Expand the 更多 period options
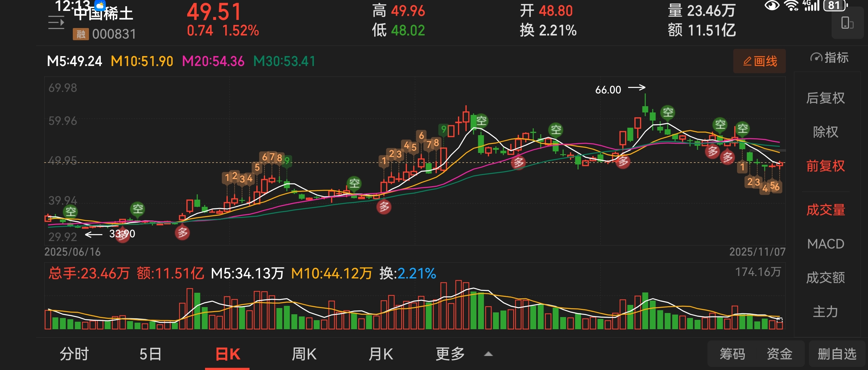 tap(450, 354)
